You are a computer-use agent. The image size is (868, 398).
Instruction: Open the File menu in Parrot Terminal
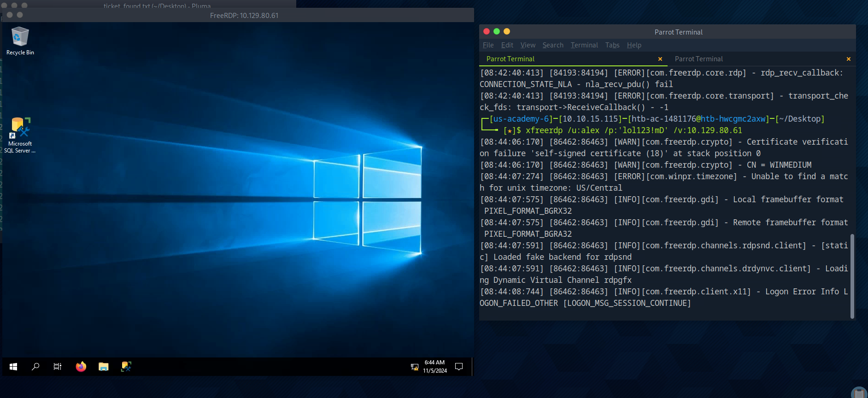click(488, 45)
